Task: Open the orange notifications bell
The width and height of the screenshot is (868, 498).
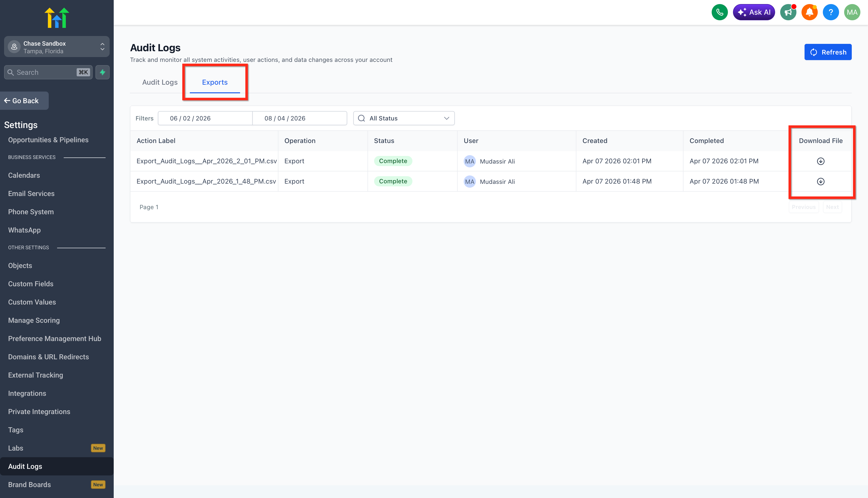Action: 809,12
